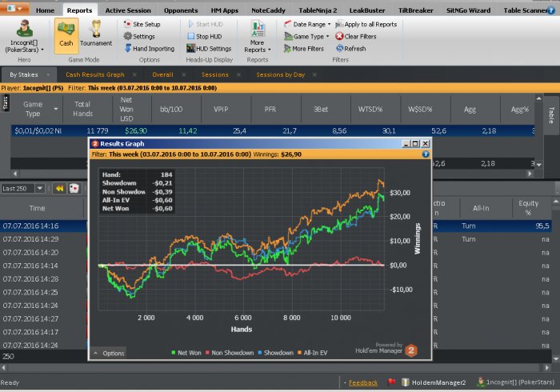Open the Last 250 hands dropdown

(40, 188)
